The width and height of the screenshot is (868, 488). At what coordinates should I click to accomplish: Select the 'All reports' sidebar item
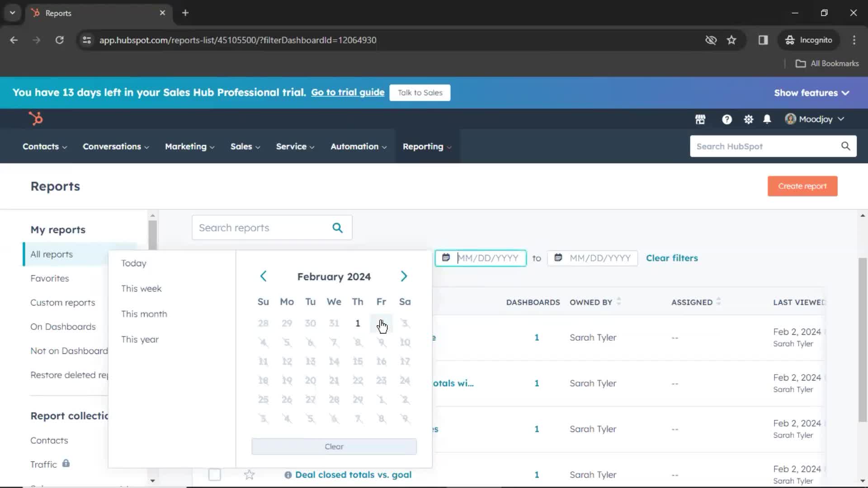coord(52,254)
